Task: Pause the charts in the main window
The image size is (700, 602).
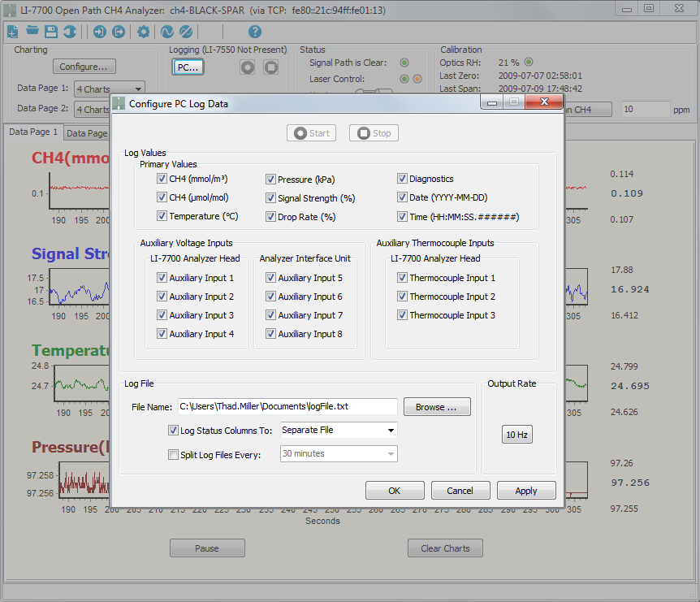Action: (207, 548)
